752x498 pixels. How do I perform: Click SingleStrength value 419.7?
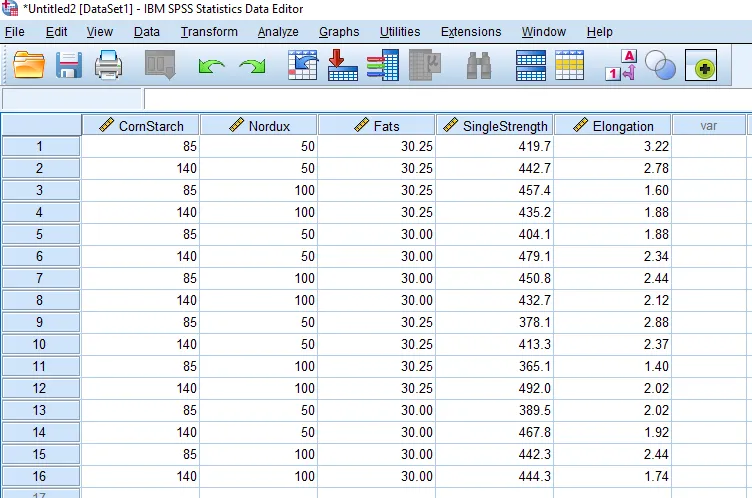pos(494,146)
